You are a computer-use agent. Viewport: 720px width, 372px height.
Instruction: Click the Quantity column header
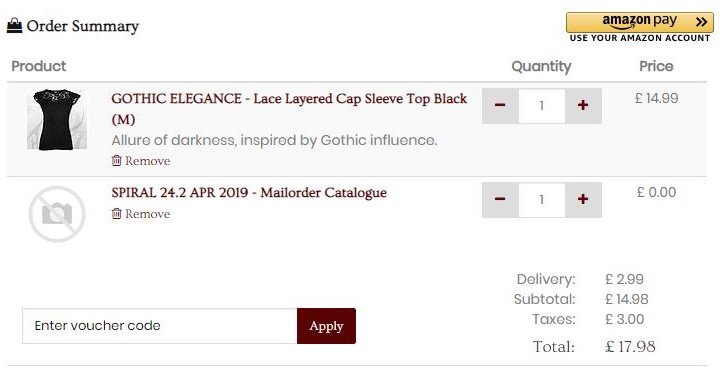tap(541, 67)
